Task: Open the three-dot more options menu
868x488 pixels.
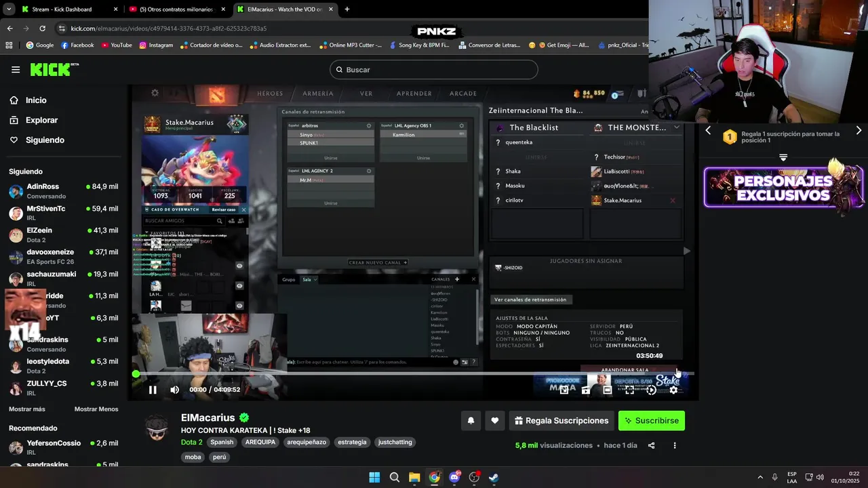Action: (675, 445)
